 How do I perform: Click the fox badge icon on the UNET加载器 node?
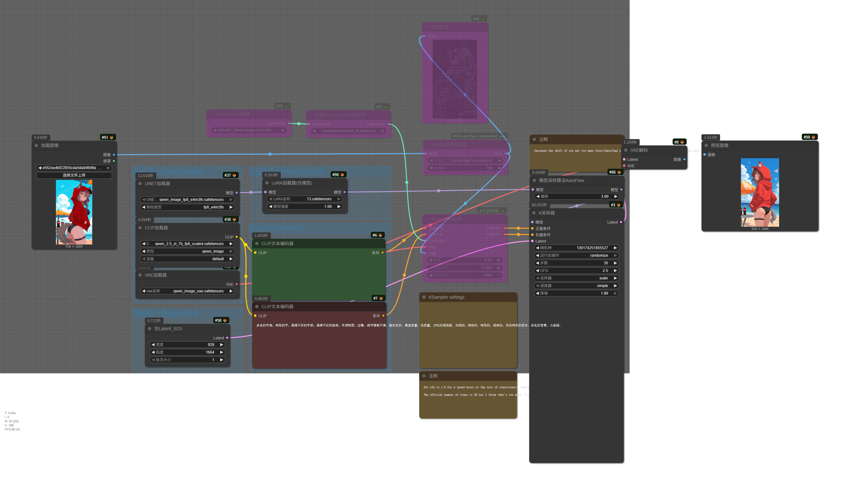click(234, 176)
